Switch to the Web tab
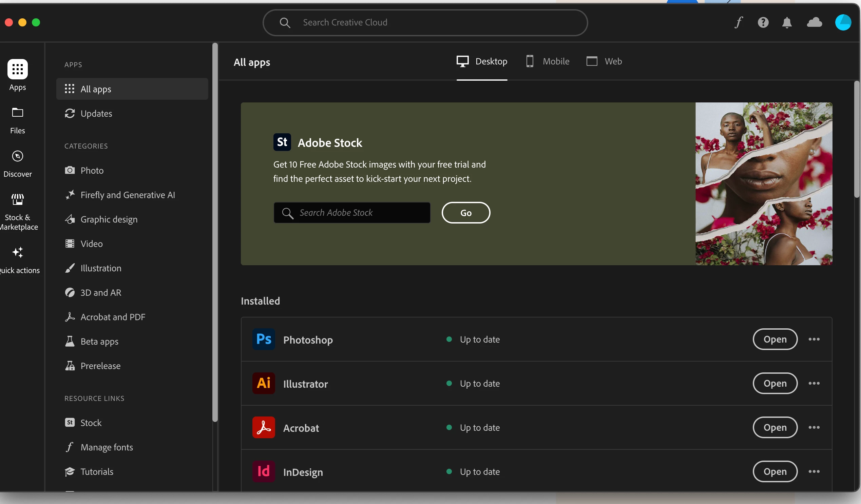 point(605,61)
